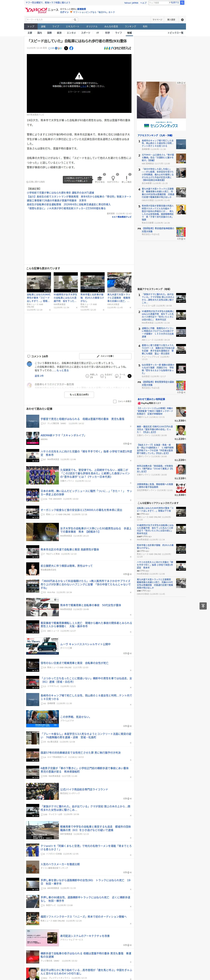Open Yahoo! JAPAN link at top right
The height and width of the screenshot is (980, 210).
point(131,3)
